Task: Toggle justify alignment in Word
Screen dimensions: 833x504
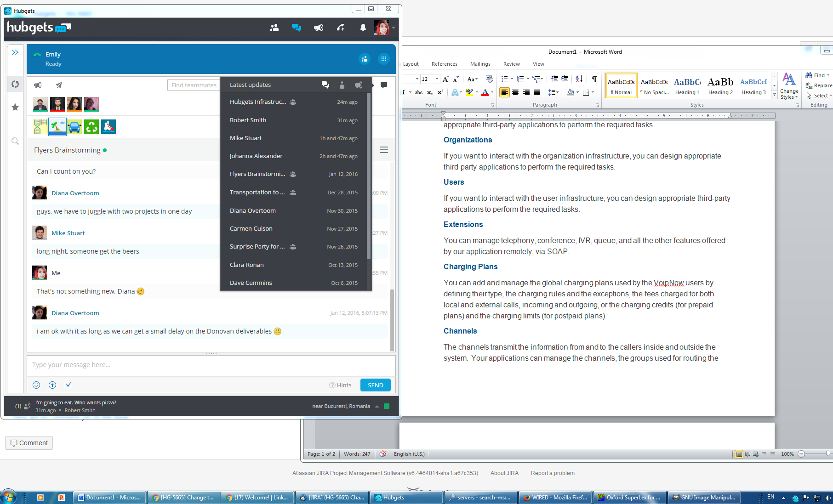Action: (536, 92)
